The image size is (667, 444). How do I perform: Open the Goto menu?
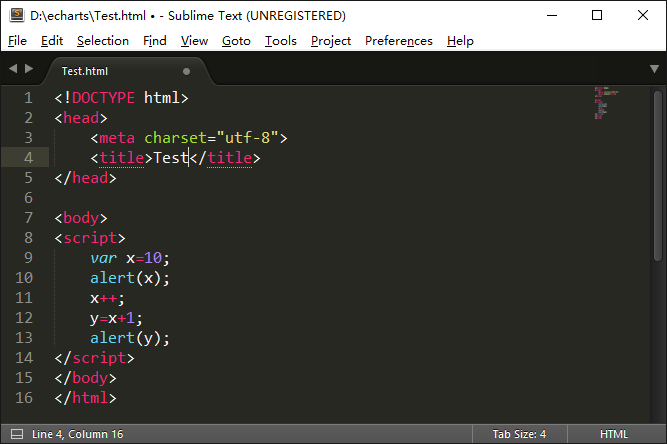tap(237, 41)
